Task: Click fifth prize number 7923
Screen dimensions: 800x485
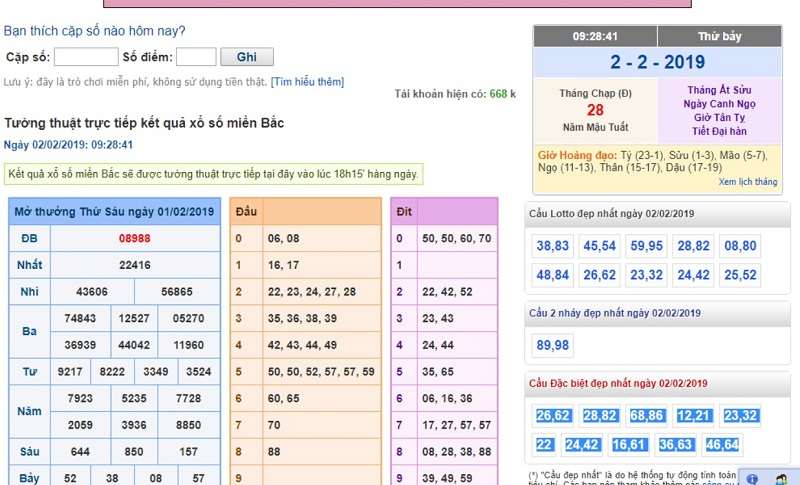Action: tap(80, 398)
